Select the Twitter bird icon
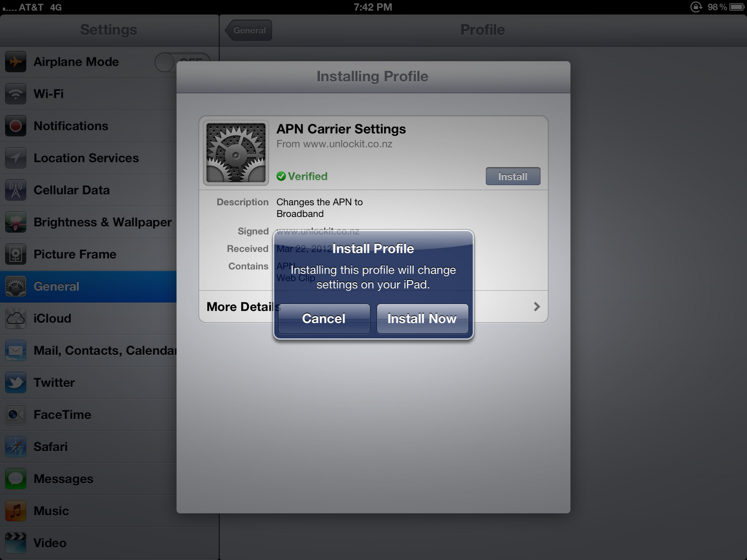The image size is (747, 560). tap(15, 383)
